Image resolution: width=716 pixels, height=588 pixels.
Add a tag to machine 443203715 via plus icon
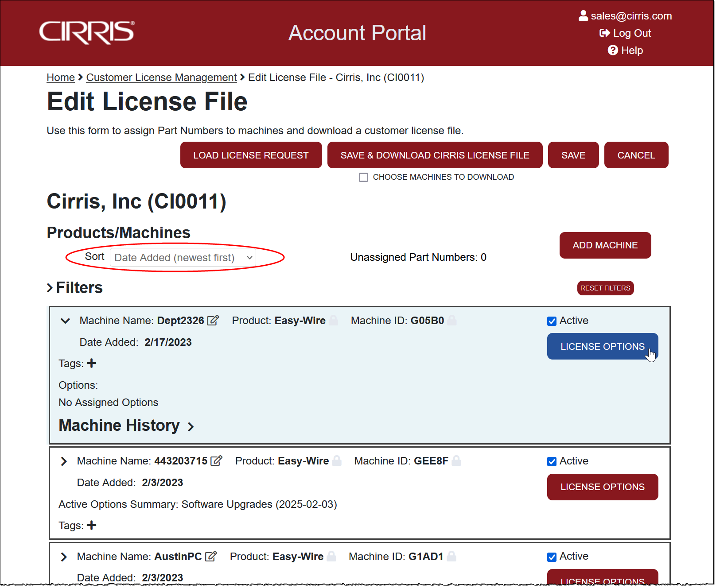[92, 526]
